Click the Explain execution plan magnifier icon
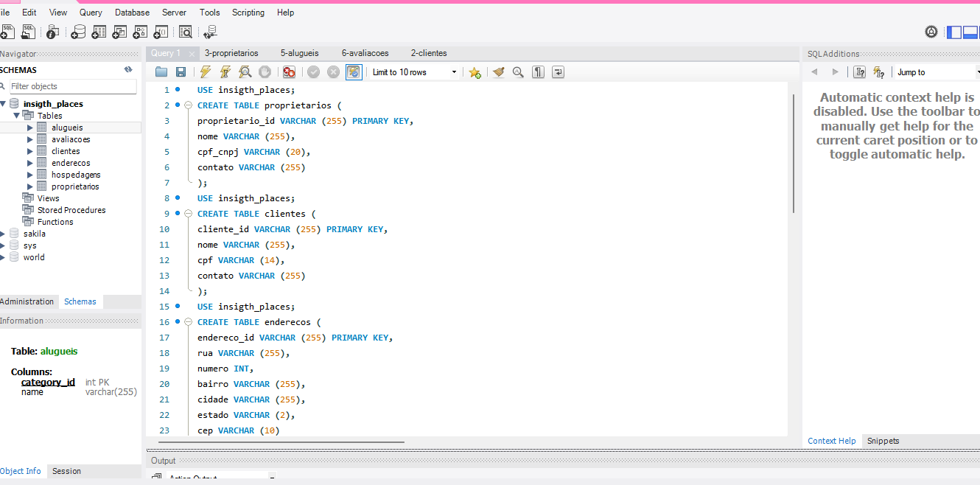This screenshot has width=980, height=485. click(245, 72)
